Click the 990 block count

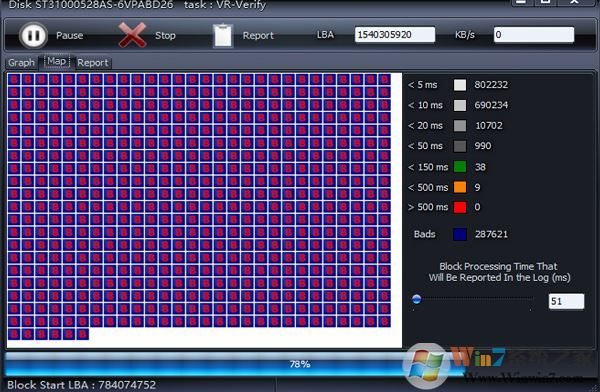pyautogui.click(x=483, y=146)
